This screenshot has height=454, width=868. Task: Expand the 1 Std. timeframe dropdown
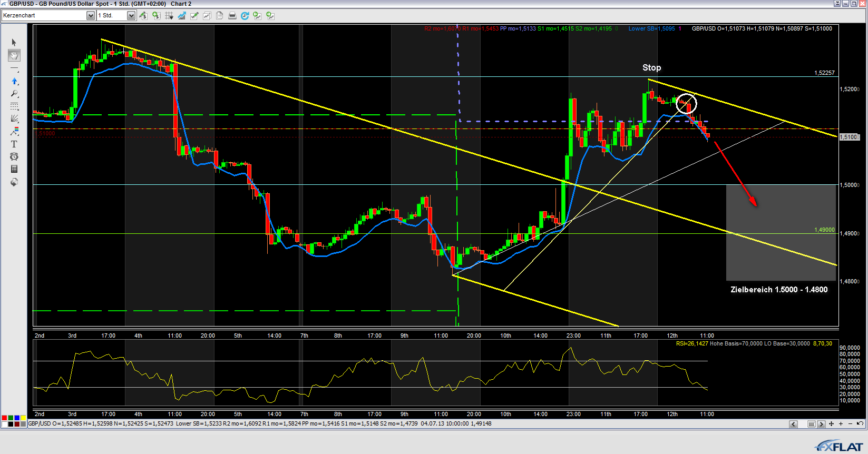tap(131, 16)
